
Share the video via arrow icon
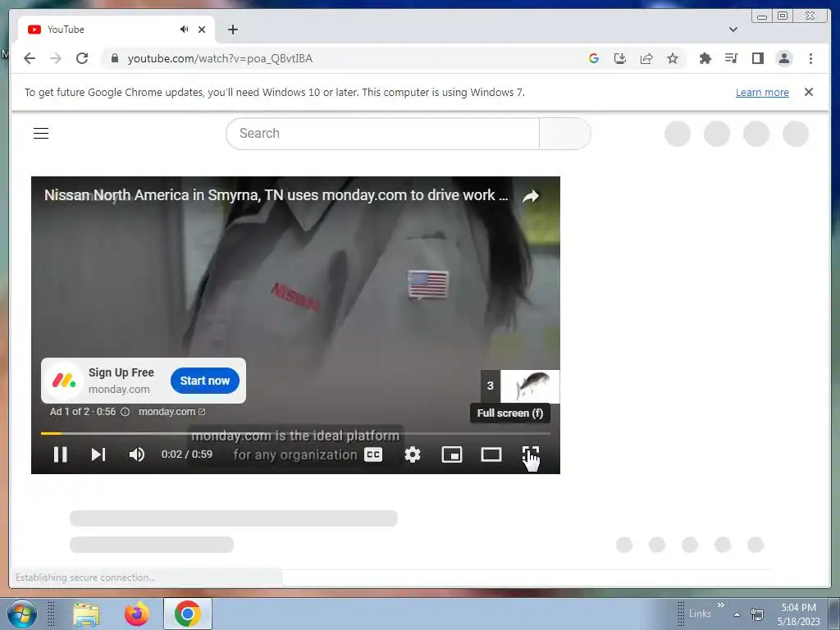pyautogui.click(x=531, y=196)
